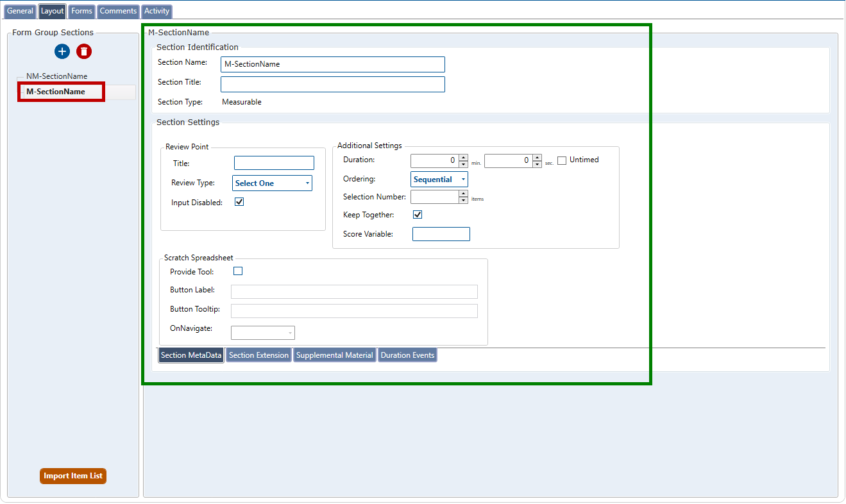
Task: Open the Review Type dropdown
Action: coord(272,183)
